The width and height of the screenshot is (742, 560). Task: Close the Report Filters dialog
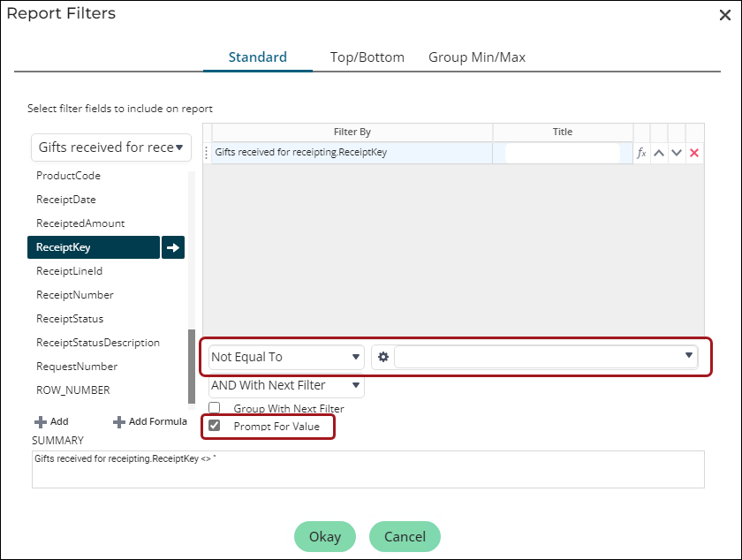tap(724, 15)
